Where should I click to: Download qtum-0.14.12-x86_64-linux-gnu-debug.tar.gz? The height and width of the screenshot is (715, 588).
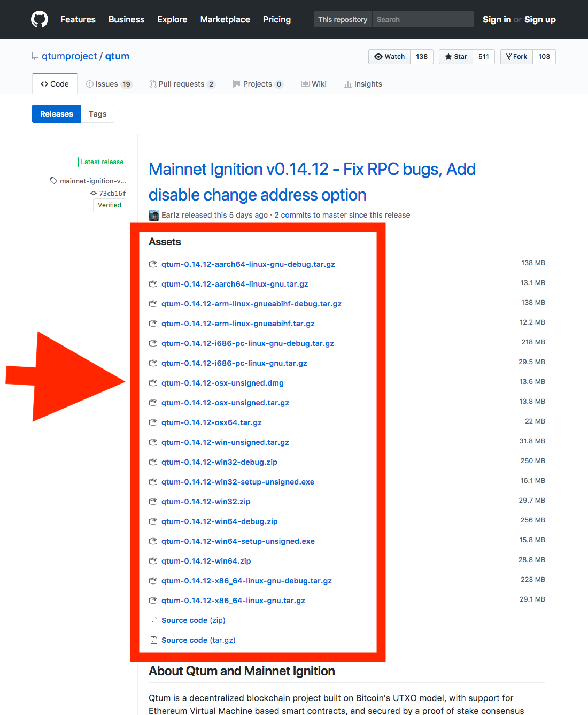point(246,581)
